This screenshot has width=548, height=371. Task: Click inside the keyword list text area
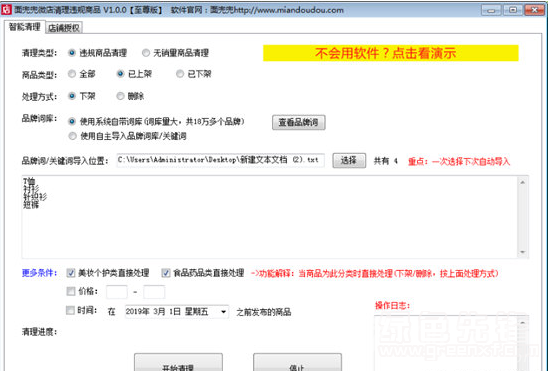click(x=269, y=217)
